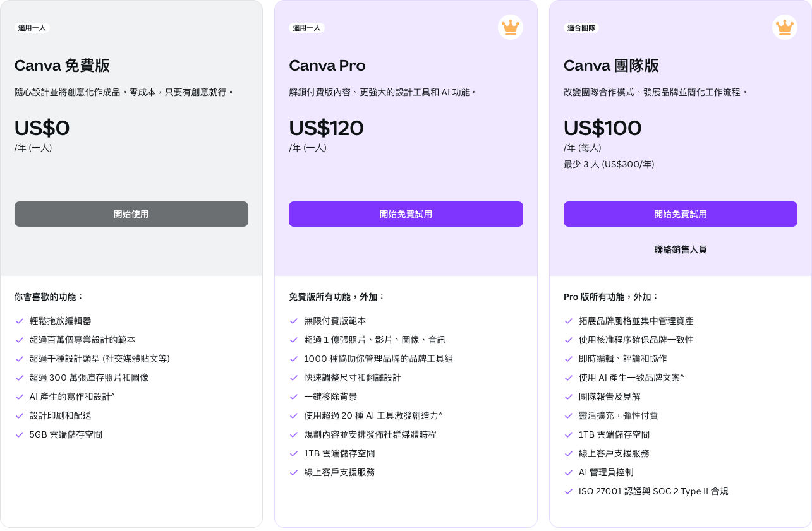Start free trial for Canva 團隊版
Screen dimensions: 812x531
(x=680, y=214)
